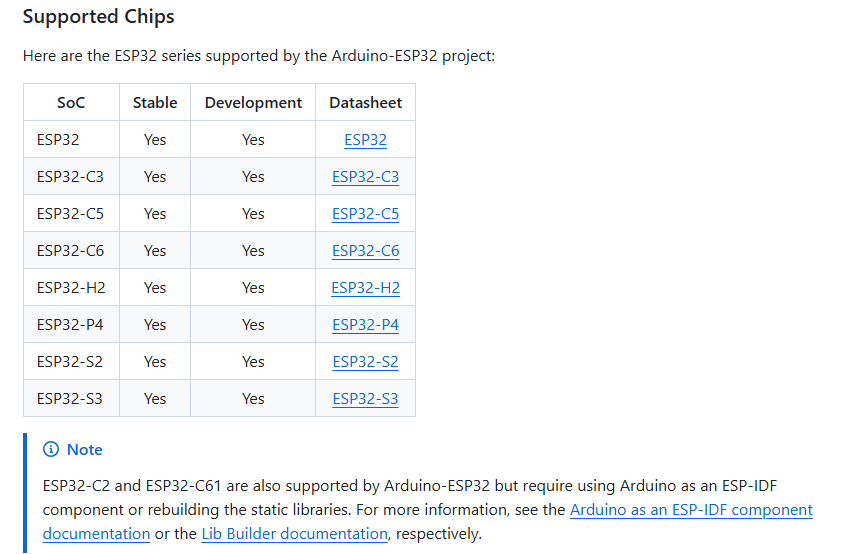Select the ESP32-C3 cell in SoC column
This screenshot has width=850, height=554.
(x=71, y=177)
